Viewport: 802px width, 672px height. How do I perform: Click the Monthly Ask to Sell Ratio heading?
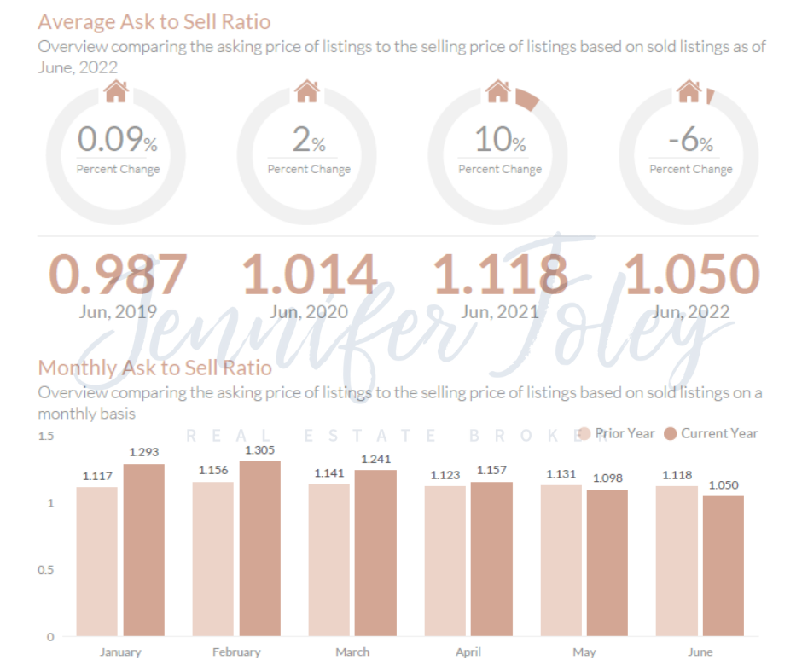155,368
